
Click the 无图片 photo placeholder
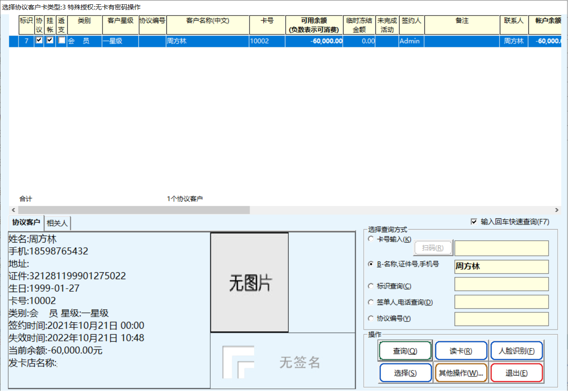point(250,283)
